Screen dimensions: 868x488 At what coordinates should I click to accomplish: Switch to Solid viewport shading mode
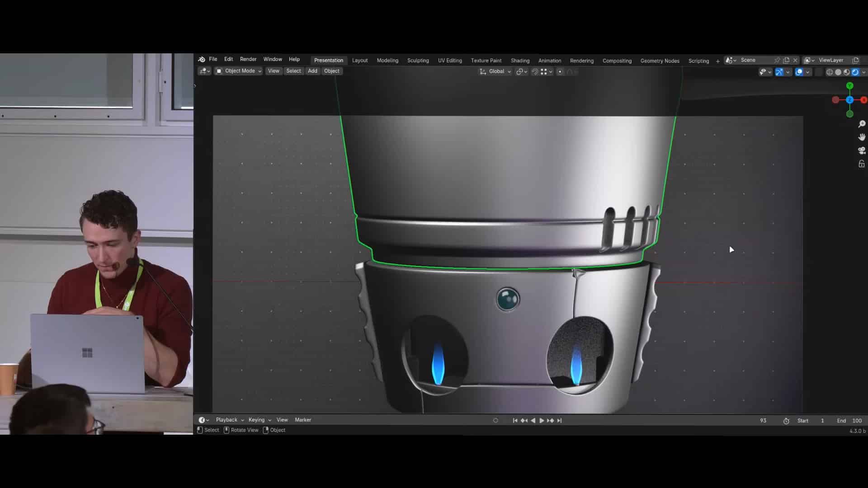(x=839, y=72)
